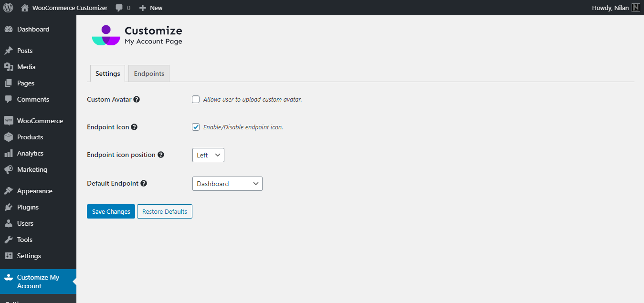Switch to the Endpoints tab
This screenshot has height=303, width=644.
148,73
